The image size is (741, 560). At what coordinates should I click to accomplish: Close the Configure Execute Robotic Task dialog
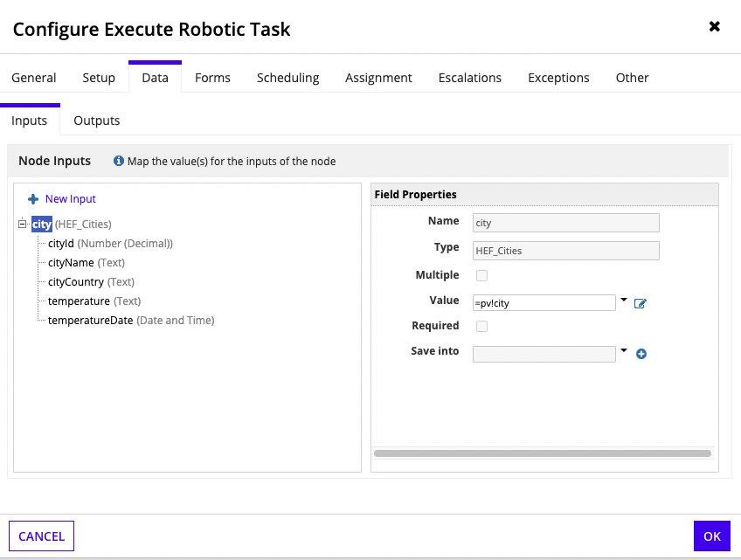tap(715, 26)
